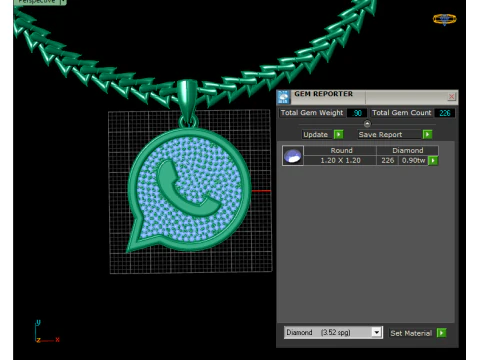
Task: Click the round gem thumbnail icon
Action: tap(293, 155)
